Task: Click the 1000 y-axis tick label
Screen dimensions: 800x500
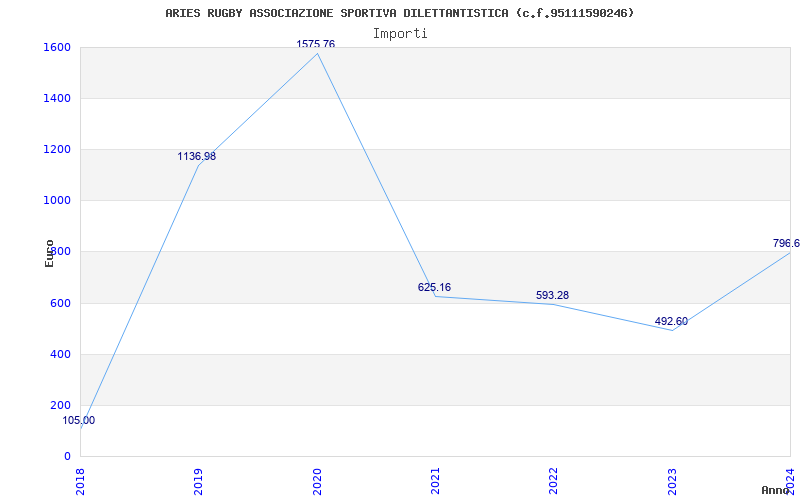Action: tap(55, 201)
